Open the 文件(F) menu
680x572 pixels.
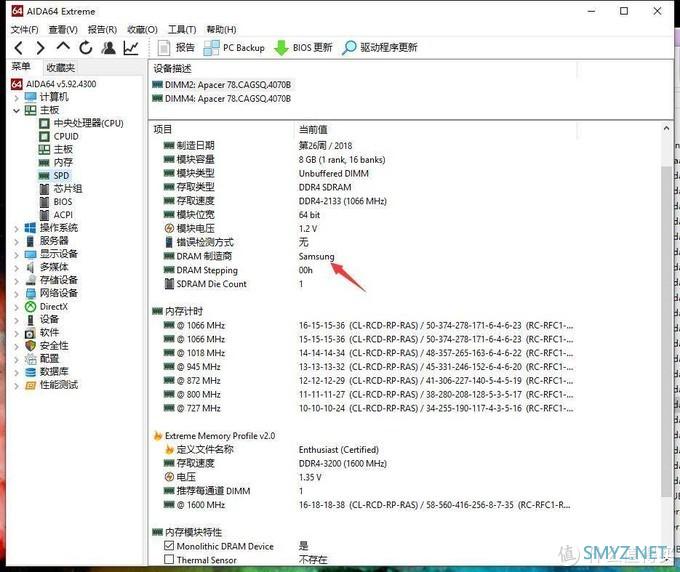coord(25,29)
